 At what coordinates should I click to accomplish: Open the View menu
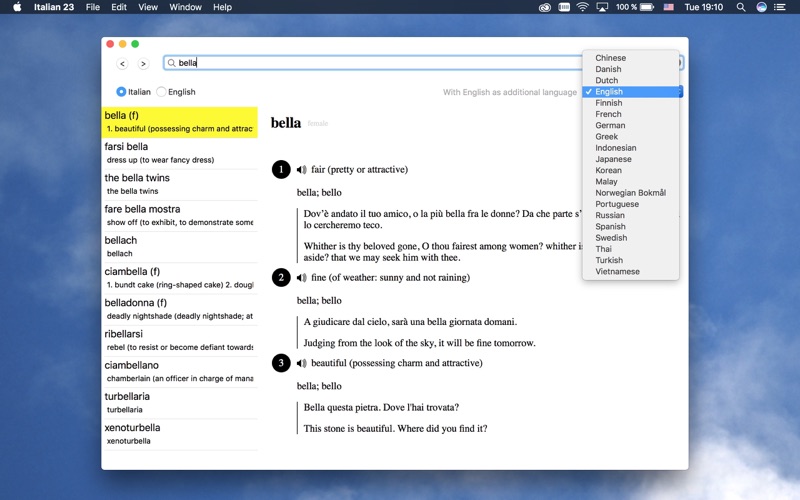pos(148,7)
